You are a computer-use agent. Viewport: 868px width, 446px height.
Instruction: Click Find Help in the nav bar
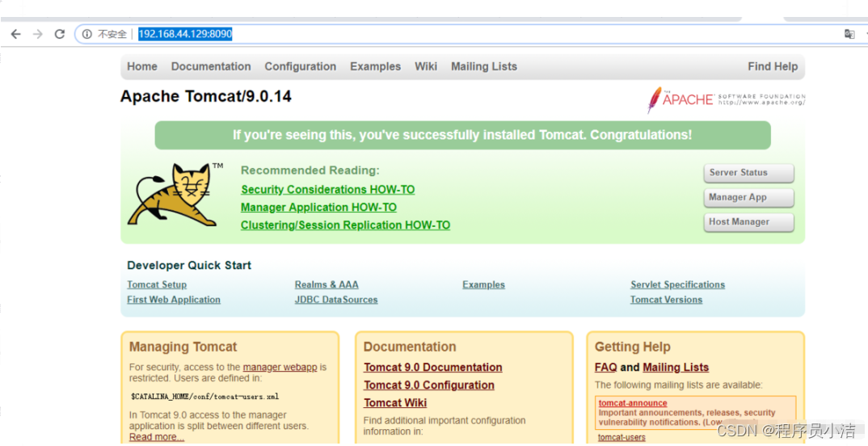click(773, 66)
